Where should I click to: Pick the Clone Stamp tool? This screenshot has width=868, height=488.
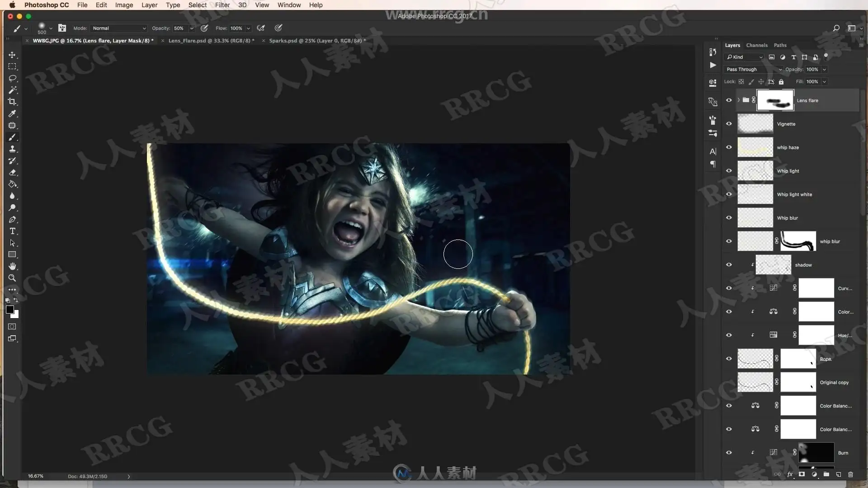coord(12,149)
